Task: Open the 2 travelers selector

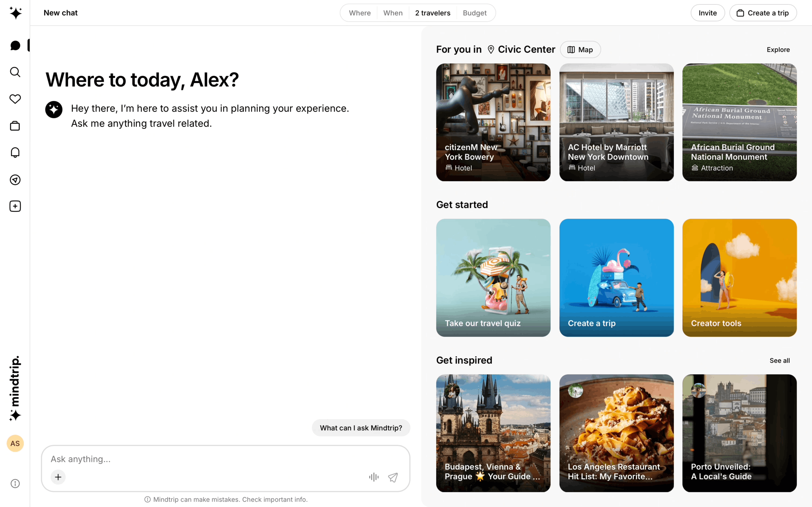Action: [433, 13]
